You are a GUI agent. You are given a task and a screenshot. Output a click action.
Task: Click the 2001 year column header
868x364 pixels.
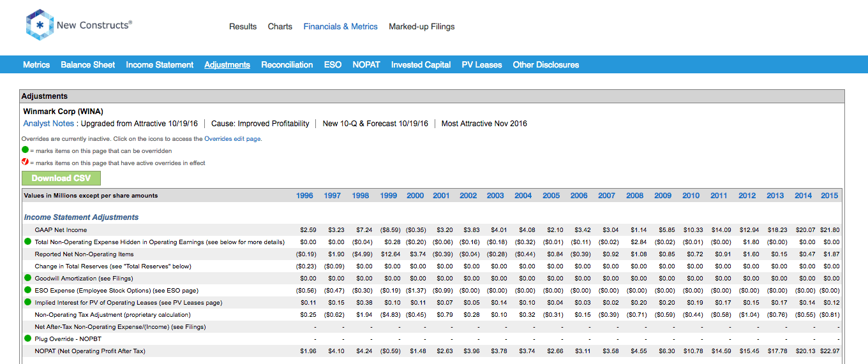tap(441, 196)
